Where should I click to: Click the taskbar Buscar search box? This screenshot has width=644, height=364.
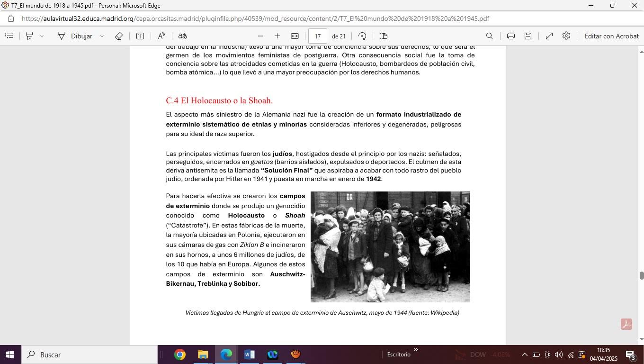click(89, 355)
